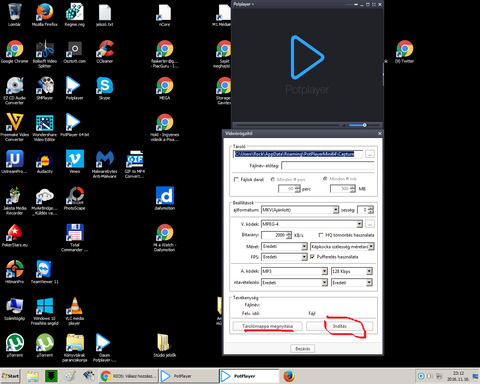The height and width of the screenshot is (384, 480).
Task: Click the Tárolómappa megnyitása button
Action: [x=267, y=326]
